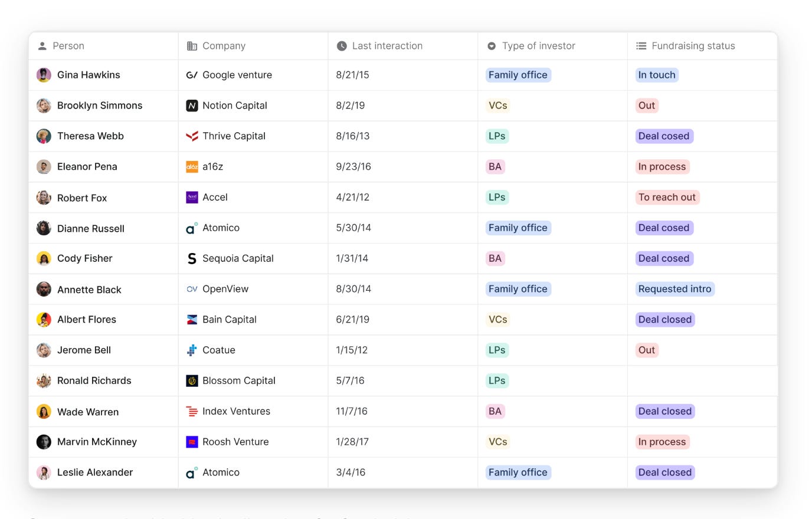Screen dimensions: 812x519
Task: Click the name Leslie Alexander
Action: [95, 472]
